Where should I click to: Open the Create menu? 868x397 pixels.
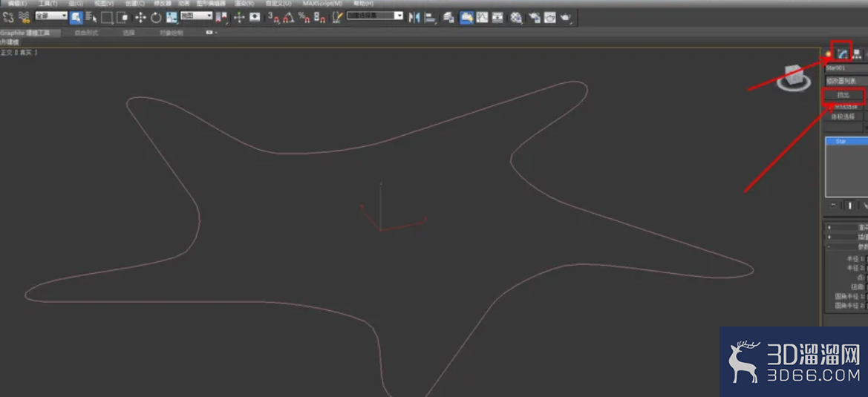point(135,3)
